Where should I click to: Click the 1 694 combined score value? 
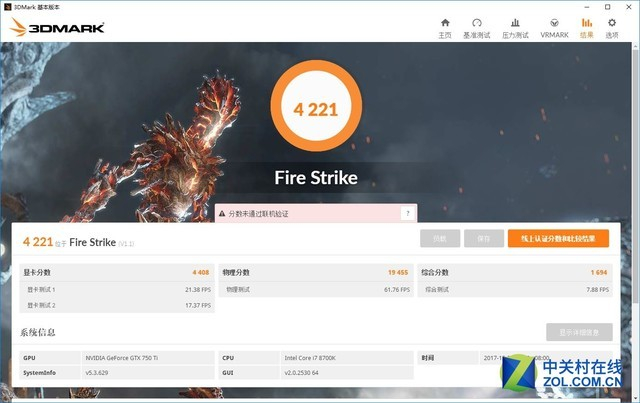tap(599, 272)
